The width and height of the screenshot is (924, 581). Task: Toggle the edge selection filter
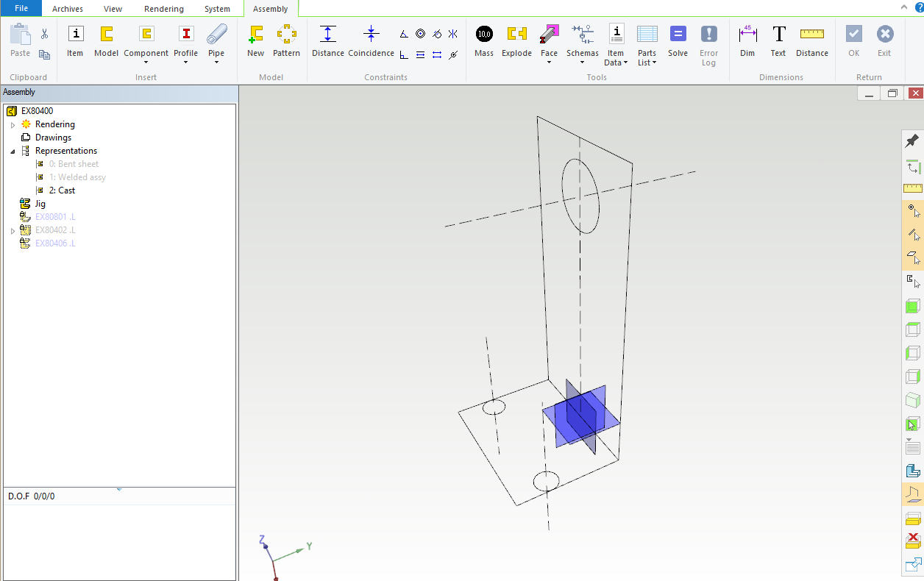912,235
